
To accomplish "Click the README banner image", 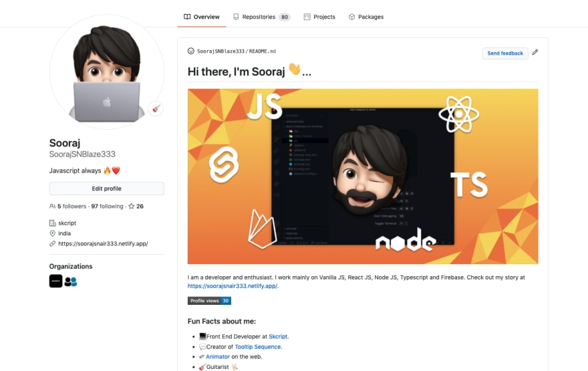I will click(363, 176).
